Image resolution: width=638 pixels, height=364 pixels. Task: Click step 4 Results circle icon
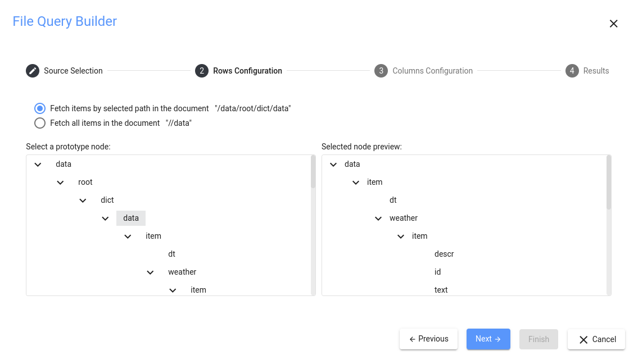click(x=572, y=71)
